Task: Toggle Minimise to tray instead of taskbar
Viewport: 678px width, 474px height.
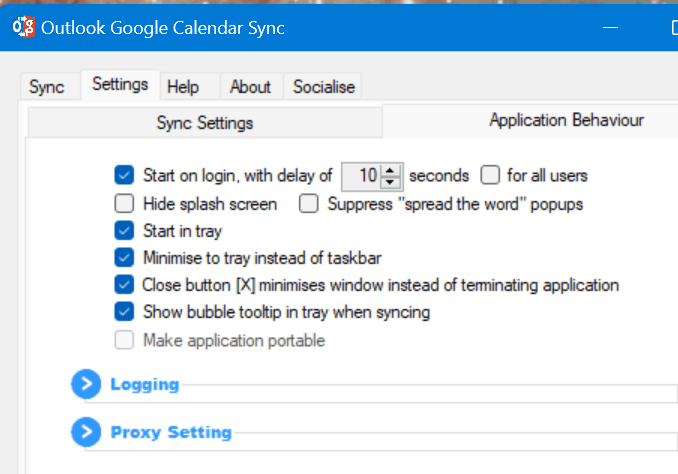Action: point(124,258)
